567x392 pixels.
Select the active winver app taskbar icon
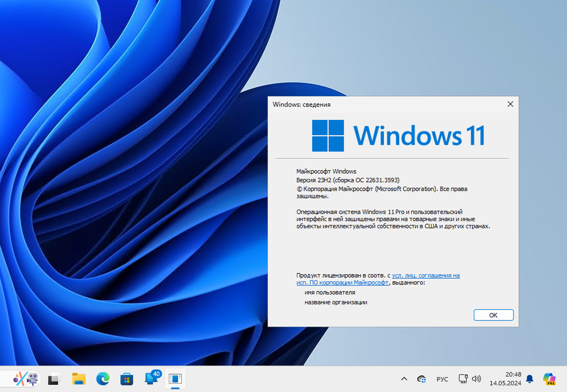point(175,378)
